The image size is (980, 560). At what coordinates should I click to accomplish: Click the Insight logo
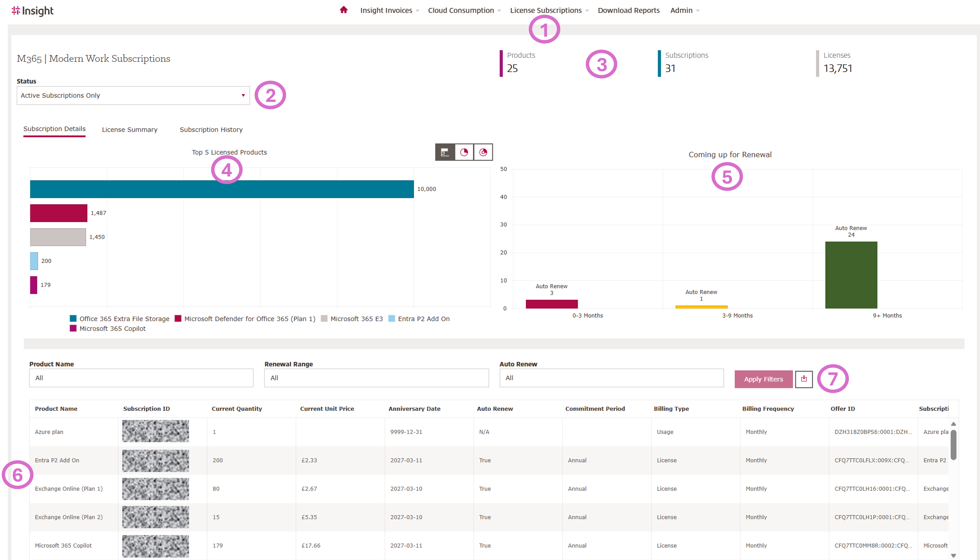33,11
